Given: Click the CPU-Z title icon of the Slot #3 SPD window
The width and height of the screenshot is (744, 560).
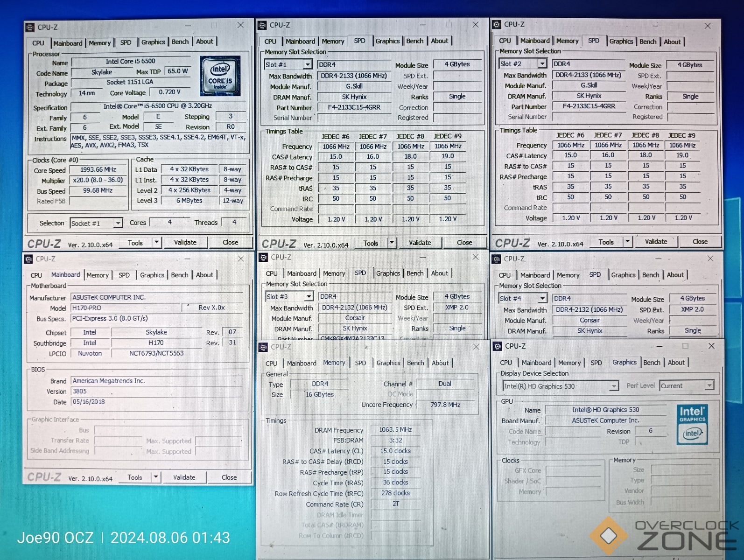Looking at the screenshot, I should (263, 257).
